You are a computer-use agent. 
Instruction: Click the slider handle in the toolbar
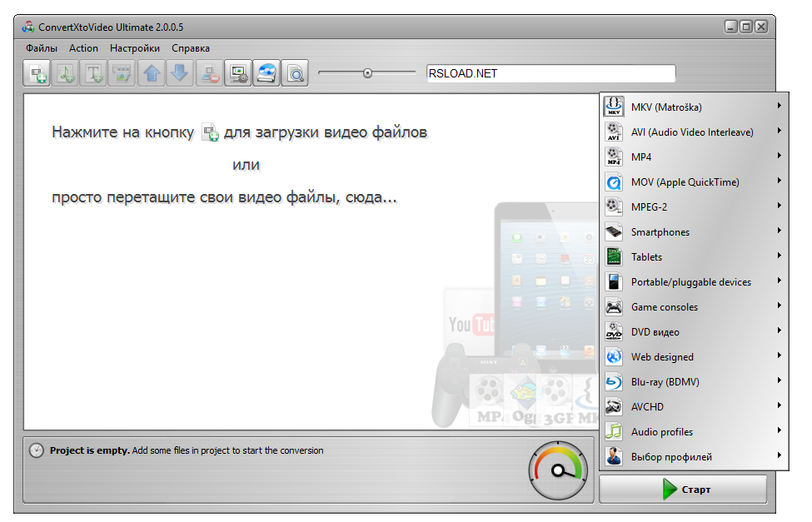pyautogui.click(x=367, y=73)
